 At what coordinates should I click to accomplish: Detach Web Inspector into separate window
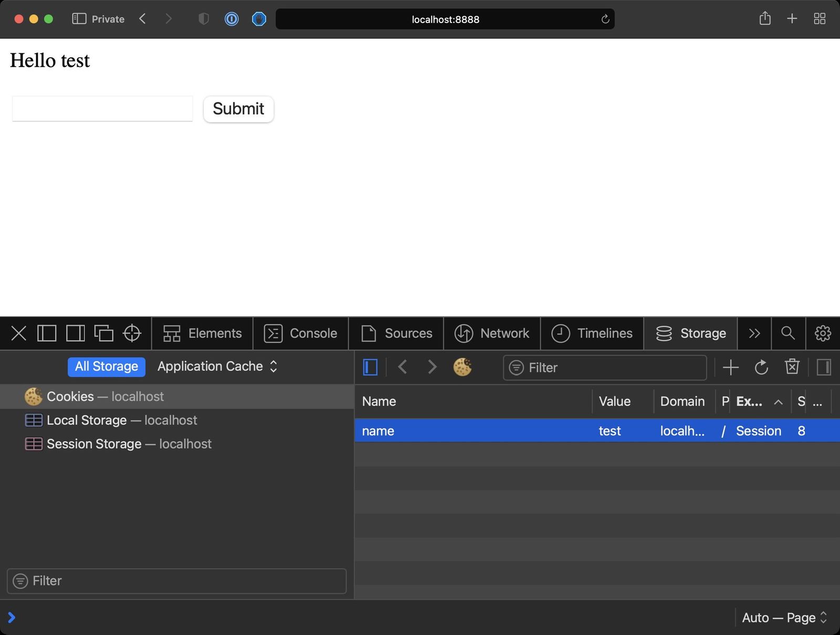pyautogui.click(x=103, y=333)
